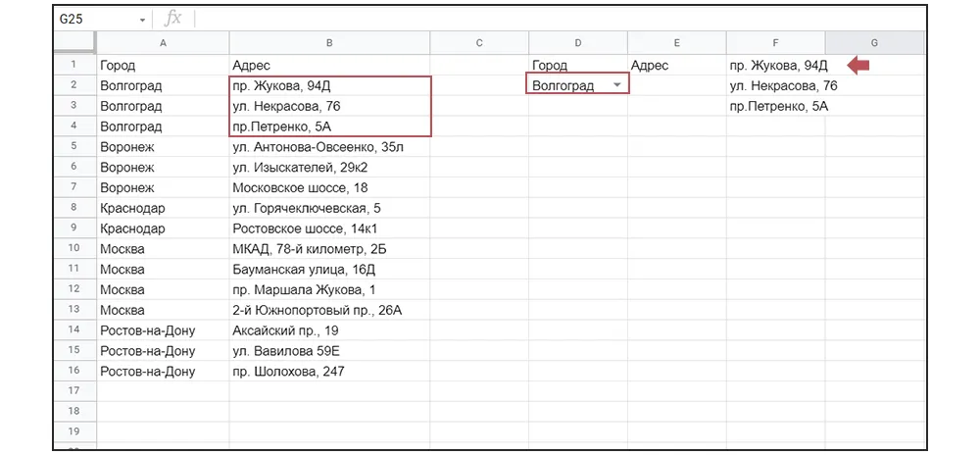Image resolution: width=980 pixels, height=455 pixels.
Task: Click ул. Некрасова, 76 in column F
Action: 783,85
